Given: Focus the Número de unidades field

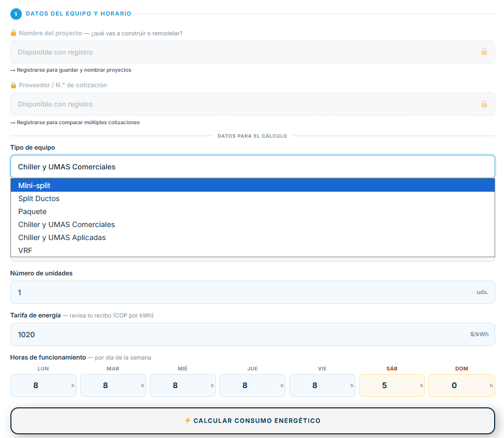Looking at the screenshot, I should (x=253, y=292).
